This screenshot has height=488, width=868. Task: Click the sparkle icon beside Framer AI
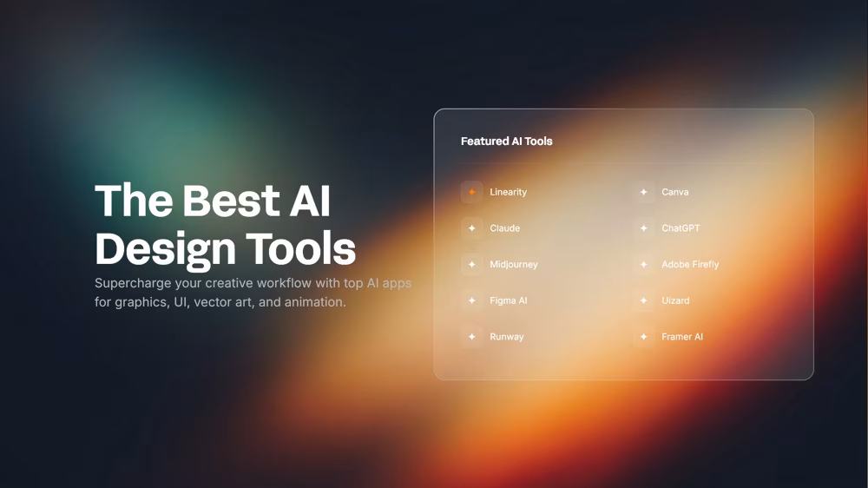[643, 337]
